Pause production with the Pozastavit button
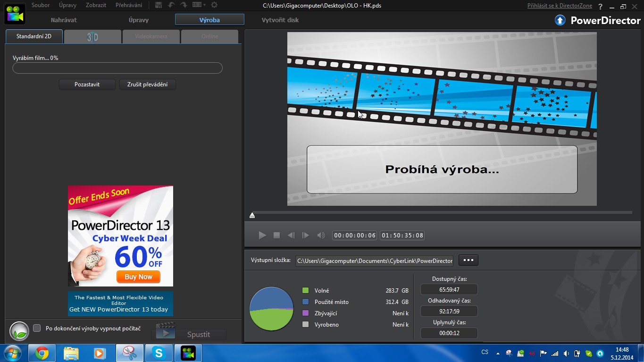Image resolution: width=644 pixels, height=362 pixels. tap(87, 84)
